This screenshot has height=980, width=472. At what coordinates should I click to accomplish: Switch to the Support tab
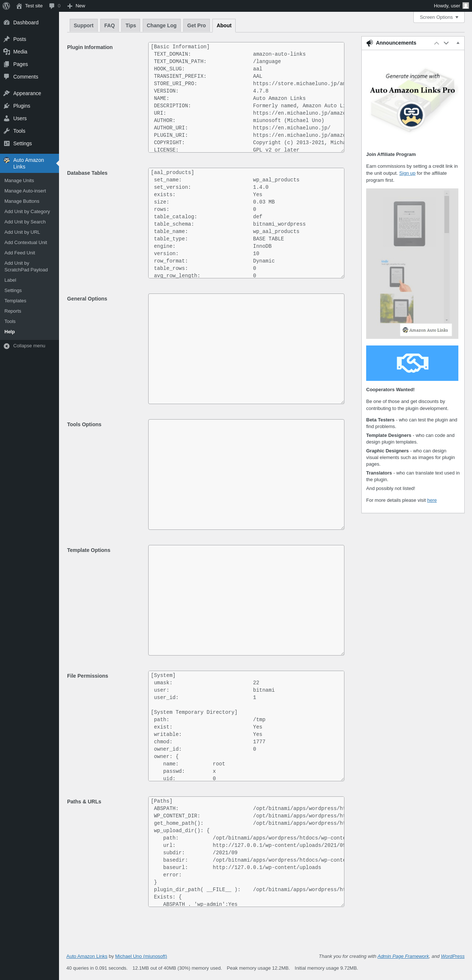(x=83, y=25)
